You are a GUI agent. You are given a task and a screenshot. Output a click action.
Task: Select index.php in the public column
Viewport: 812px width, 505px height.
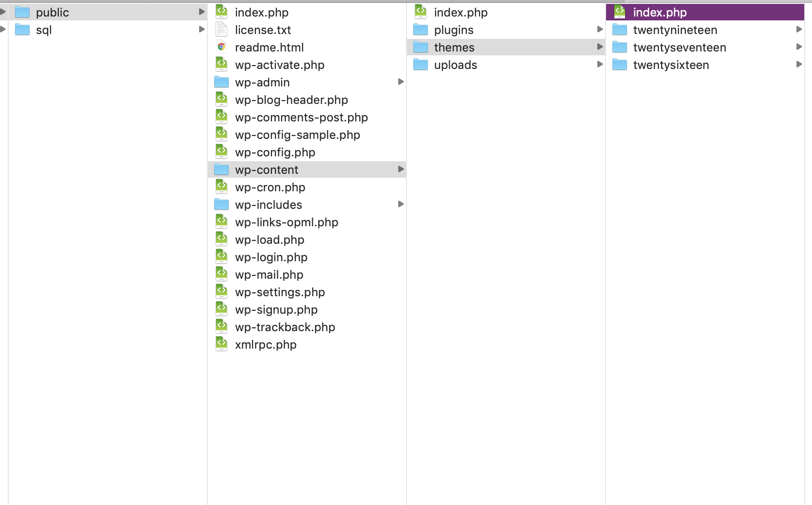262,13
